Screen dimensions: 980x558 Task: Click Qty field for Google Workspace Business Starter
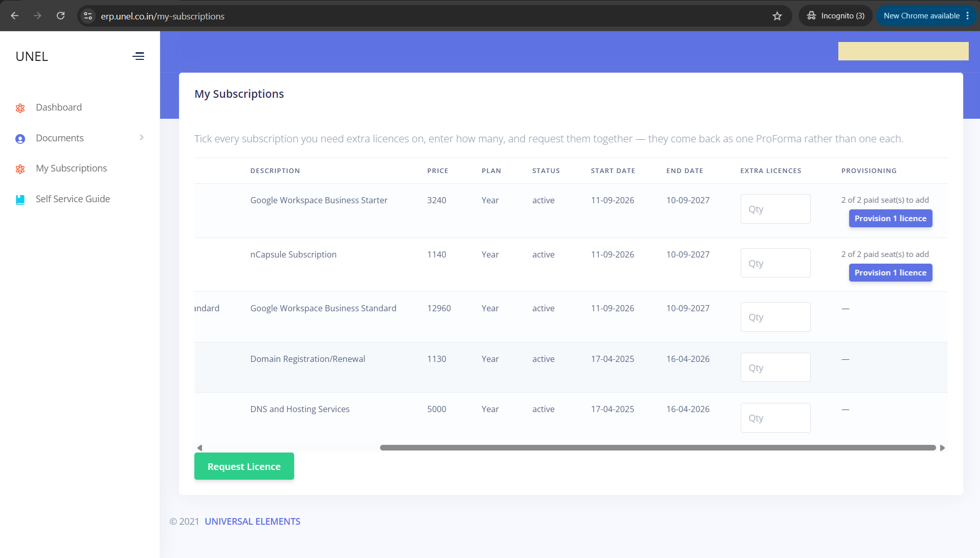click(x=775, y=209)
